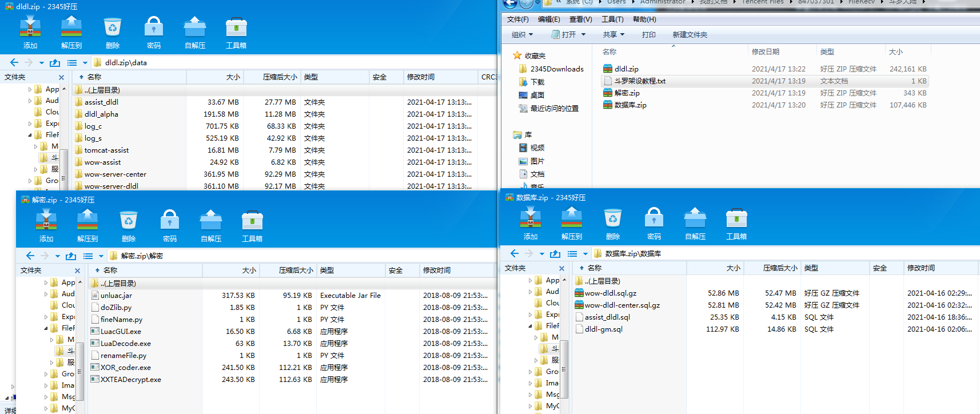
Task: Click 添加 icon in dldl.zip window
Action: point(30,27)
